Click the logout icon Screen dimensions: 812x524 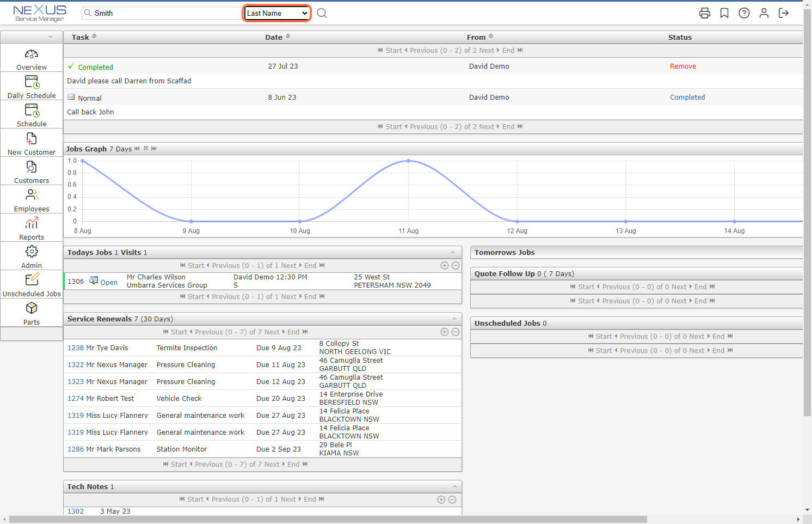(784, 13)
